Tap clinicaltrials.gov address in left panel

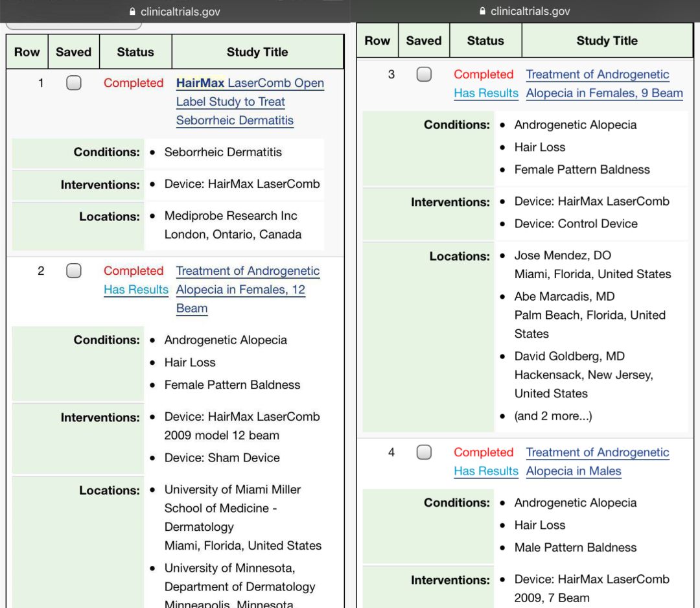180,12
